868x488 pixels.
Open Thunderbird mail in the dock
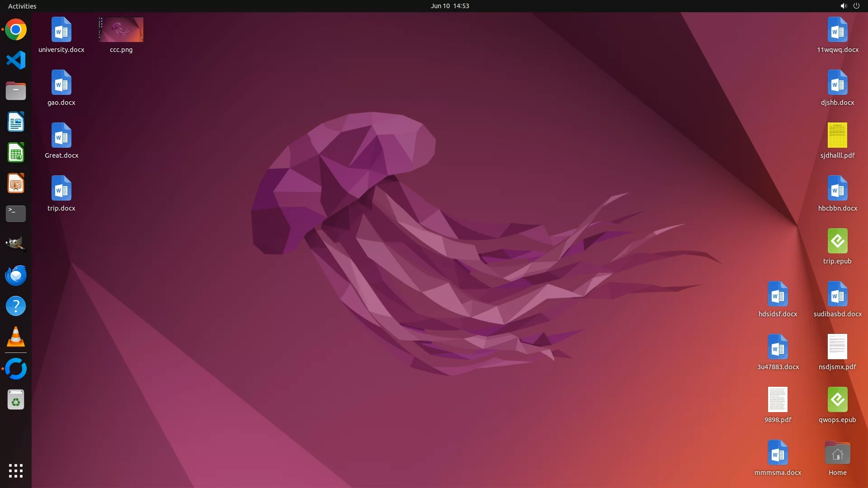click(x=16, y=275)
